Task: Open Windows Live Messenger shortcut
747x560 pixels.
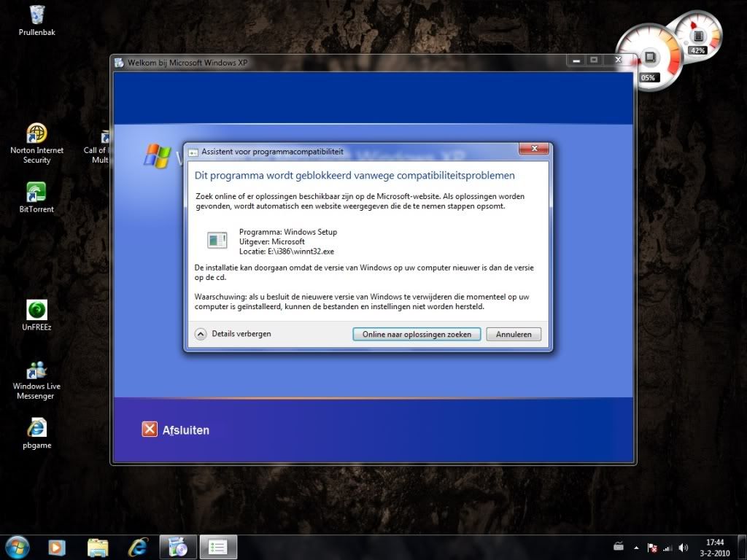Action: [x=36, y=381]
